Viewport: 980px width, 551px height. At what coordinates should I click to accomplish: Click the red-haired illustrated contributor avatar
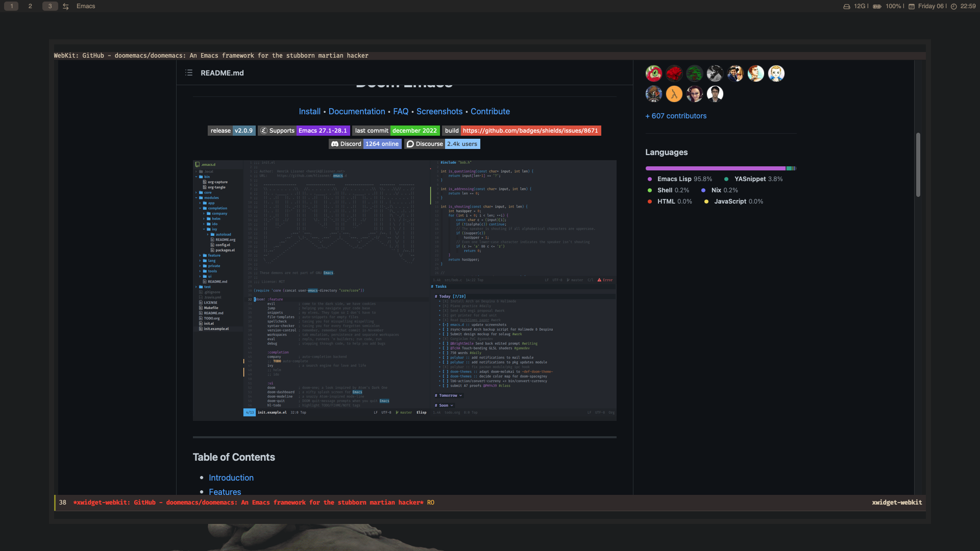(x=756, y=73)
